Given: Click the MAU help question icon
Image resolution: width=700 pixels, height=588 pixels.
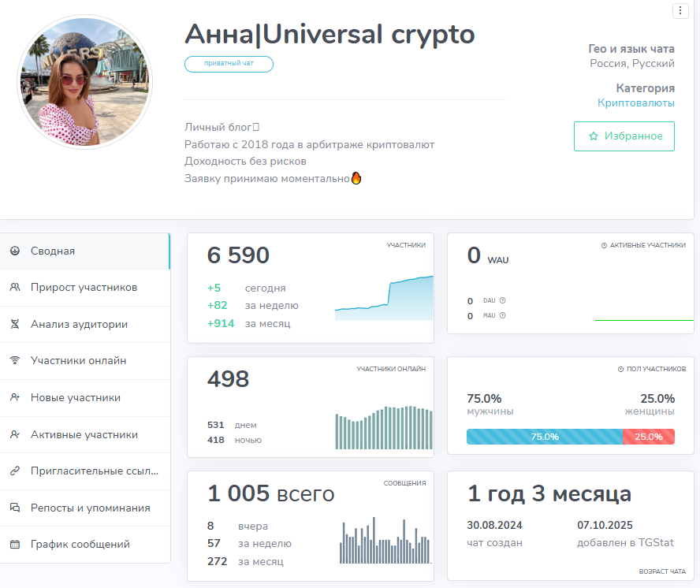Looking at the screenshot, I should point(503,315).
